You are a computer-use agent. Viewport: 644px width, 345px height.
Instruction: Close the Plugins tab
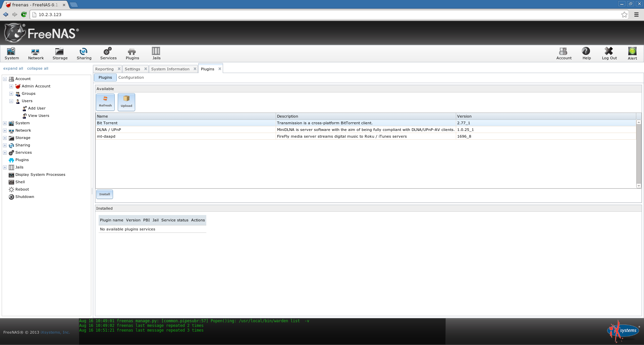pyautogui.click(x=220, y=69)
